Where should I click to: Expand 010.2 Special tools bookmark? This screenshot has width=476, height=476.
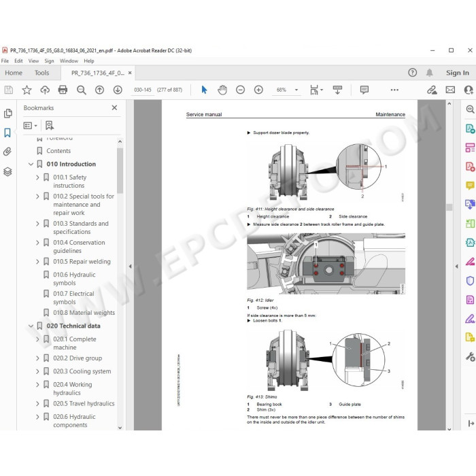point(37,197)
